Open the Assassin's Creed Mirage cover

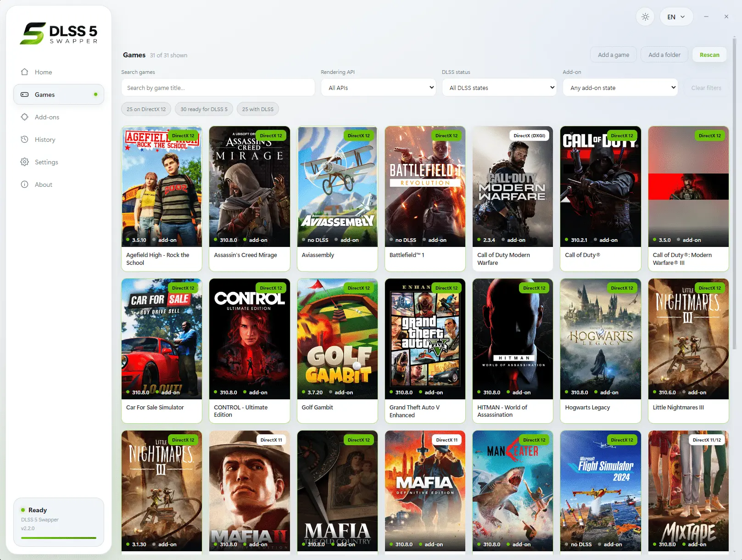249,186
